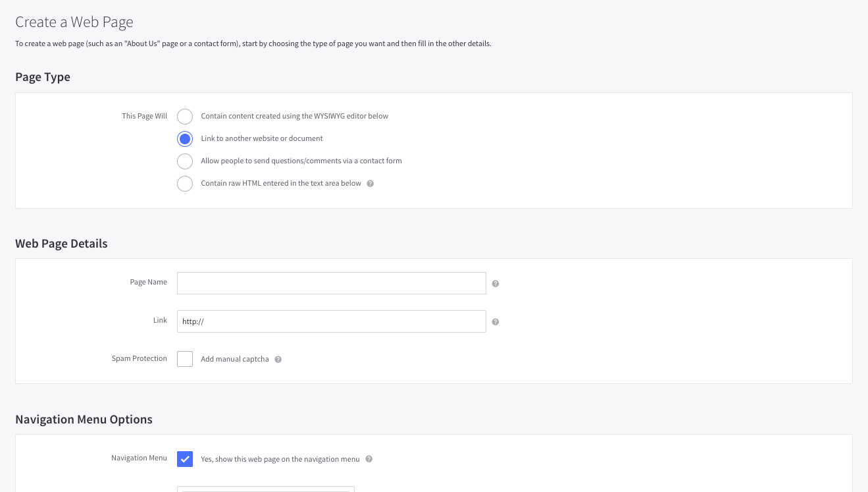Click the intro text about choosing page type

[253, 44]
